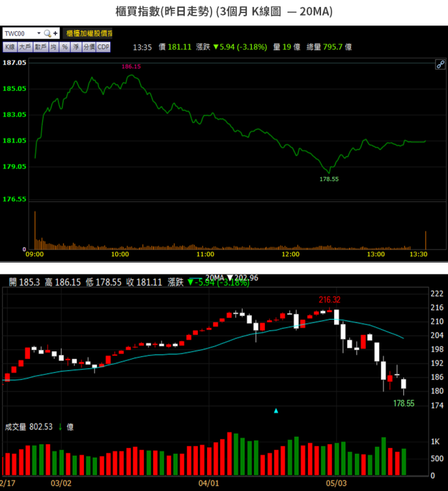
Task: Click the 176.55 price axis label
Action: pyautogui.click(x=14, y=199)
